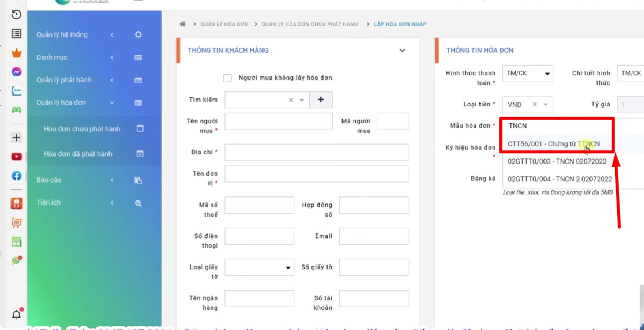
Task: Click the icon beside Quản lý phát hành
Action: point(138,80)
